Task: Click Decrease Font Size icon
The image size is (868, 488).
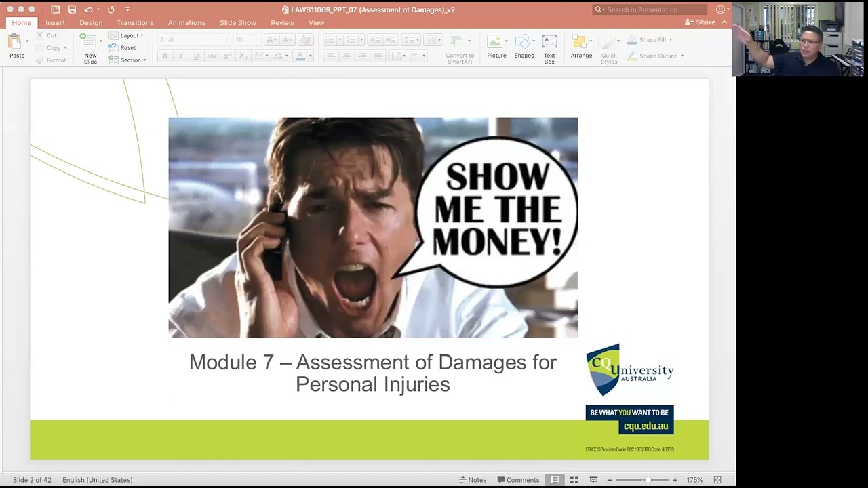Action: [x=287, y=39]
